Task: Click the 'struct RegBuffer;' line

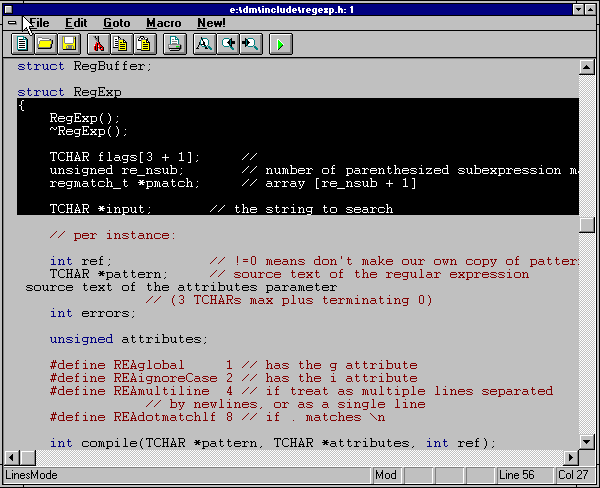Action: 85,66
